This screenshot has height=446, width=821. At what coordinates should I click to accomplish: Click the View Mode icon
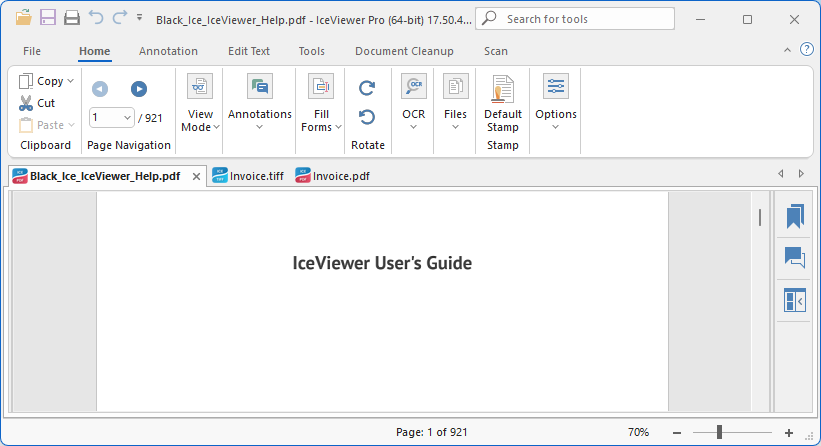pos(200,86)
